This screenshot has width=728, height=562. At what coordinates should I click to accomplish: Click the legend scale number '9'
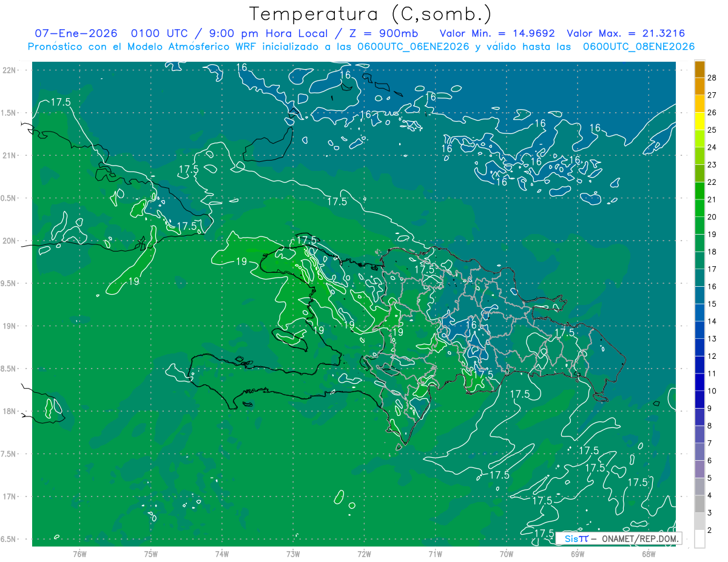[710, 409]
